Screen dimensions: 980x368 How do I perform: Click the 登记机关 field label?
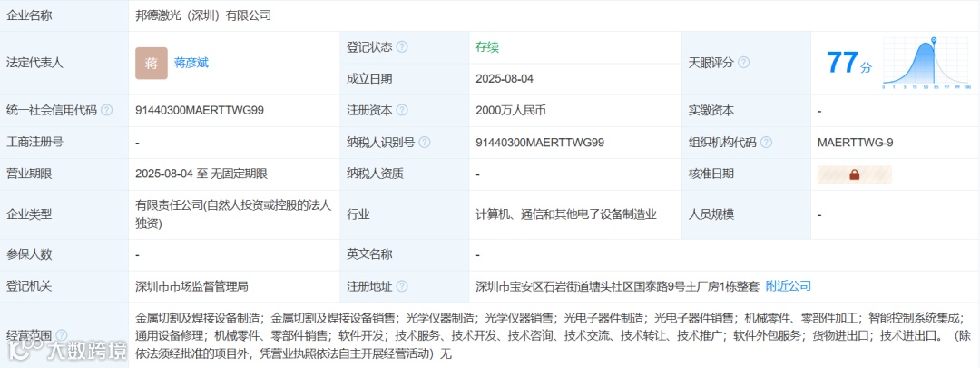click(29, 286)
